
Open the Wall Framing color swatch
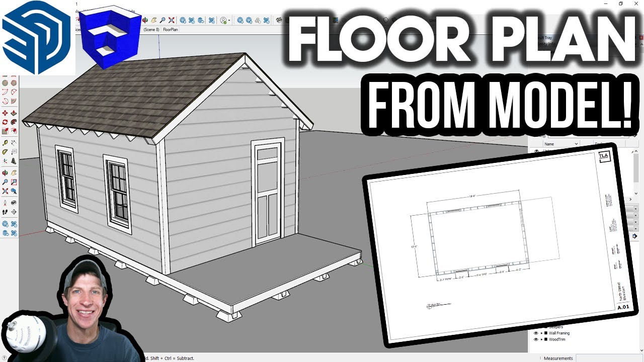[546, 333]
